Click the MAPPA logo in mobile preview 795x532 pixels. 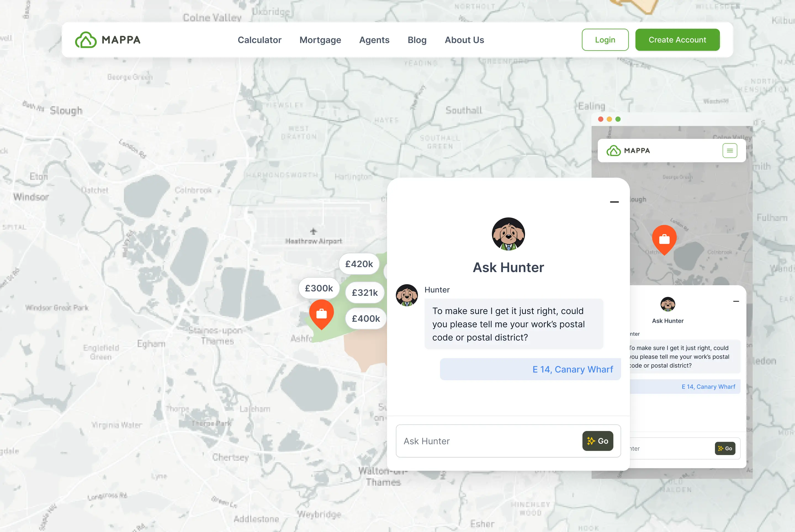pyautogui.click(x=628, y=151)
